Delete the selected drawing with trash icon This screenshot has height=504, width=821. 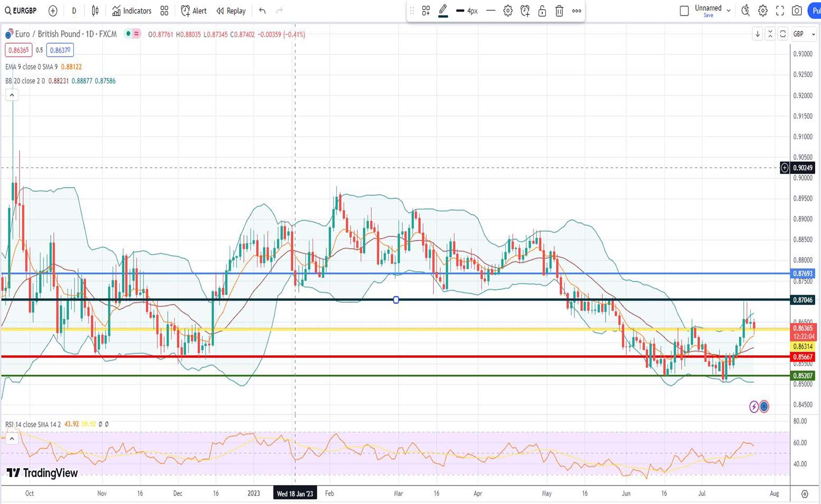(x=559, y=11)
